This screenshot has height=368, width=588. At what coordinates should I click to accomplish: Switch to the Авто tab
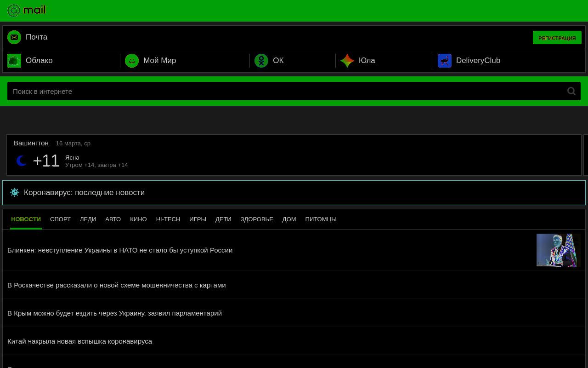(113, 219)
